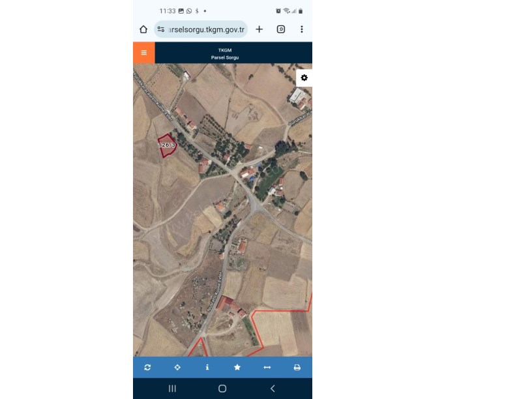Open the orange hamburger menu

click(144, 53)
